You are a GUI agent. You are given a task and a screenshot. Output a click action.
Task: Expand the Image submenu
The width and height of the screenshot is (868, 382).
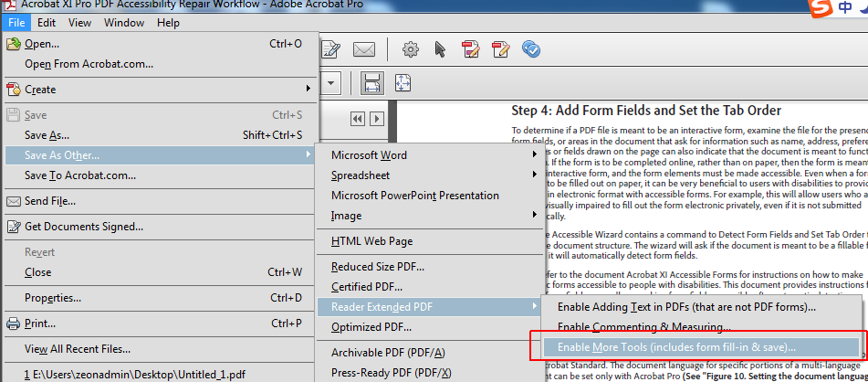pos(430,215)
